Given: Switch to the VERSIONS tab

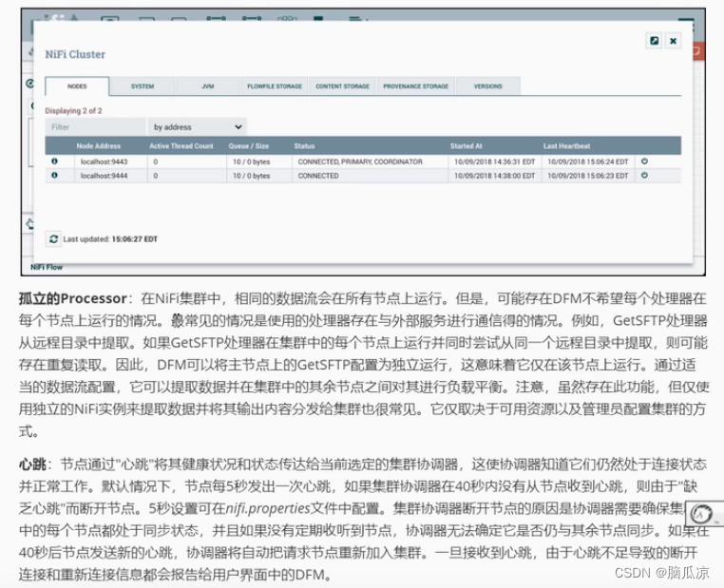Looking at the screenshot, I should (487, 86).
